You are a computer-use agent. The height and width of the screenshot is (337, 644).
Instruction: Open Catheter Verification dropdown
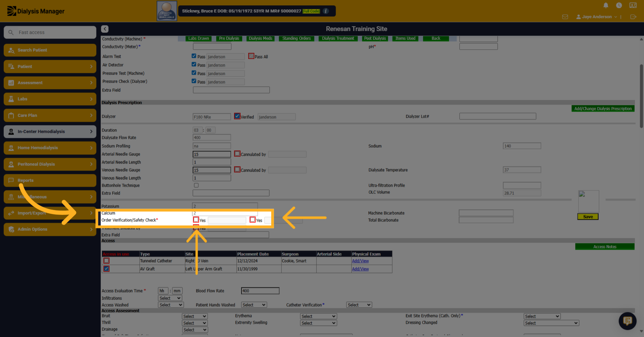tap(359, 305)
